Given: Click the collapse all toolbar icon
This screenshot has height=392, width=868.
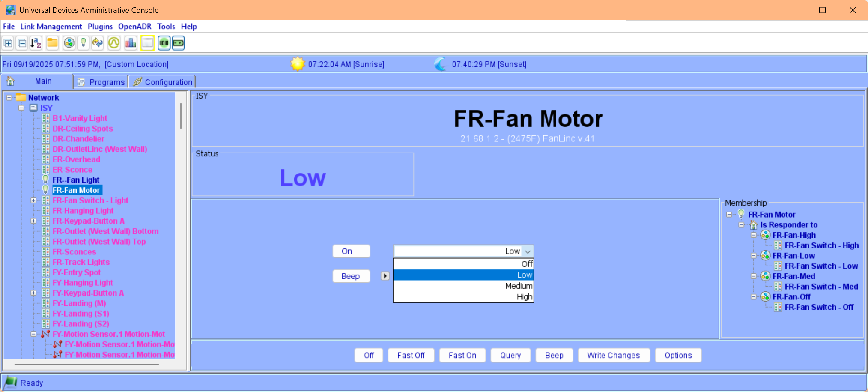Looking at the screenshot, I should pos(22,43).
